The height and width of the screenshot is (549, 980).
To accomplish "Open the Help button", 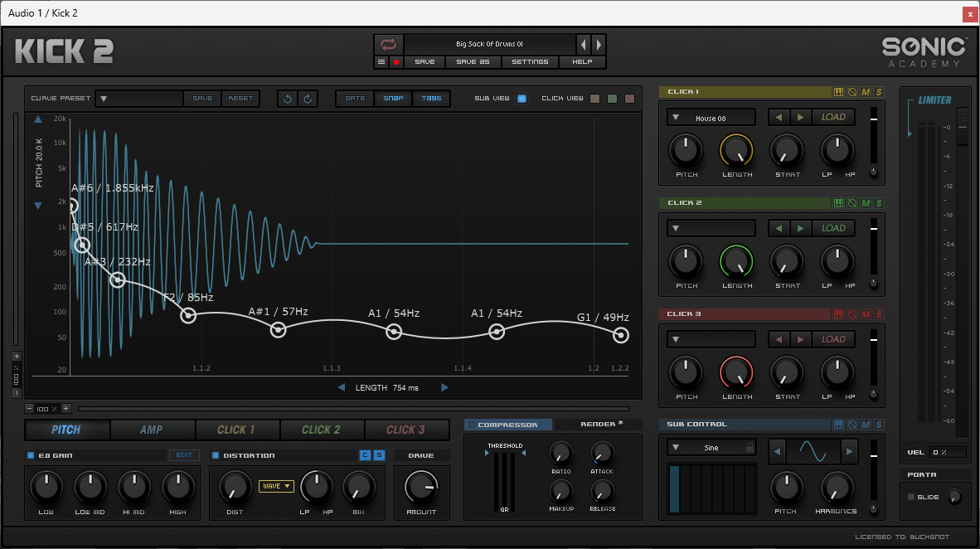I will tap(582, 62).
